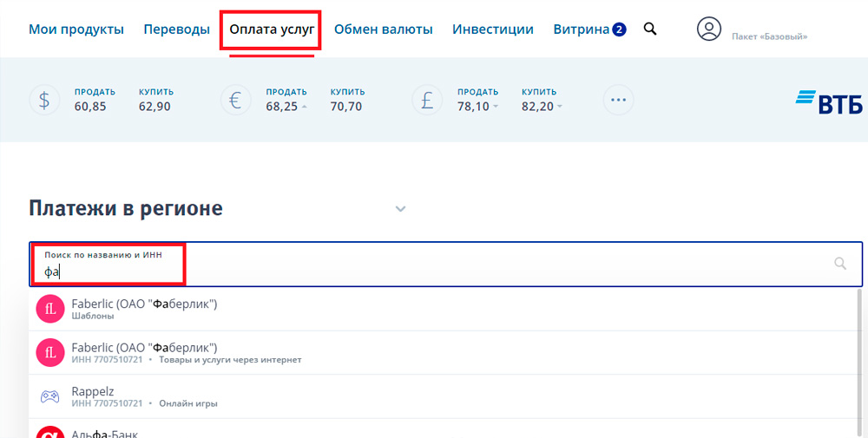The height and width of the screenshot is (438, 868).
Task: Open Витрина with the 2 badge
Action: [589, 29]
